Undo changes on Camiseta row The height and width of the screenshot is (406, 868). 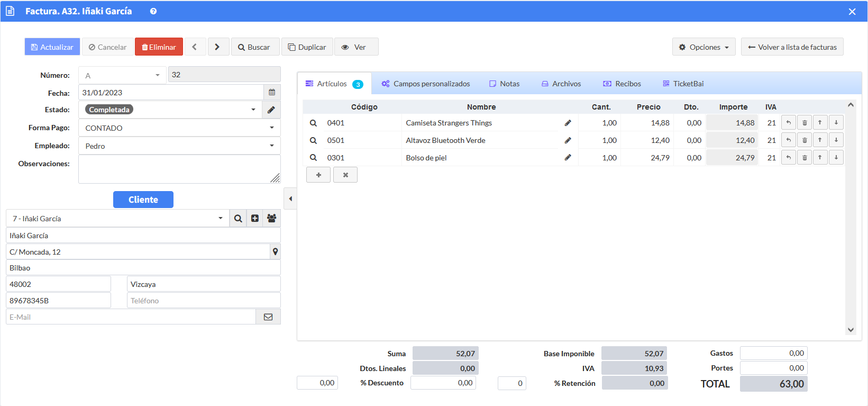(789, 123)
